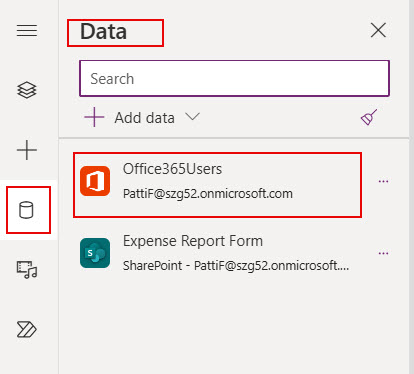Expand the Add data chevron dropdown
The width and height of the screenshot is (414, 374).
[193, 117]
